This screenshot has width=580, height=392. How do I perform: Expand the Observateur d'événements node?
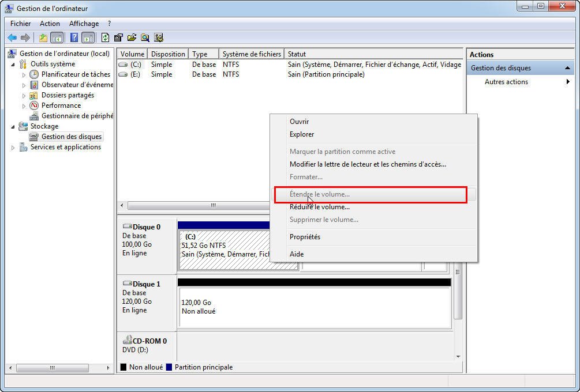pyautogui.click(x=24, y=85)
